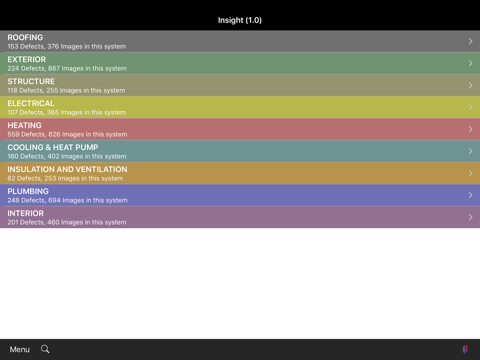Select the COOLING & HEAT PUMP title
Screen dimensions: 480x360
tap(53, 147)
